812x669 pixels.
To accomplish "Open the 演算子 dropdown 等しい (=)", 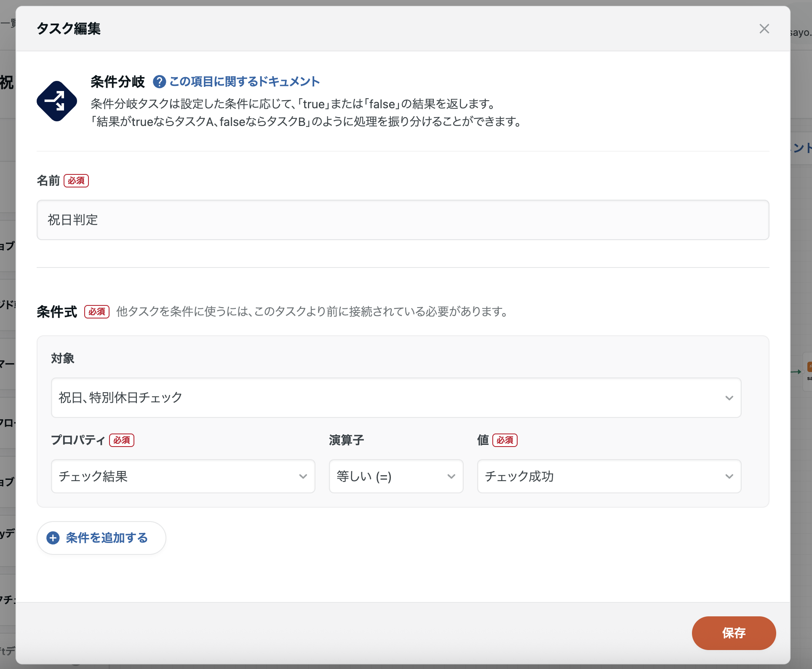I will point(395,476).
